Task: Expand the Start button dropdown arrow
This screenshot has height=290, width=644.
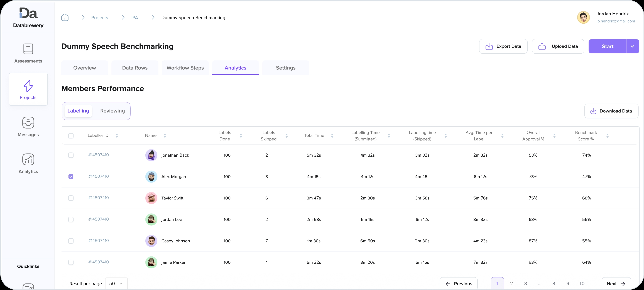Action: [632, 46]
